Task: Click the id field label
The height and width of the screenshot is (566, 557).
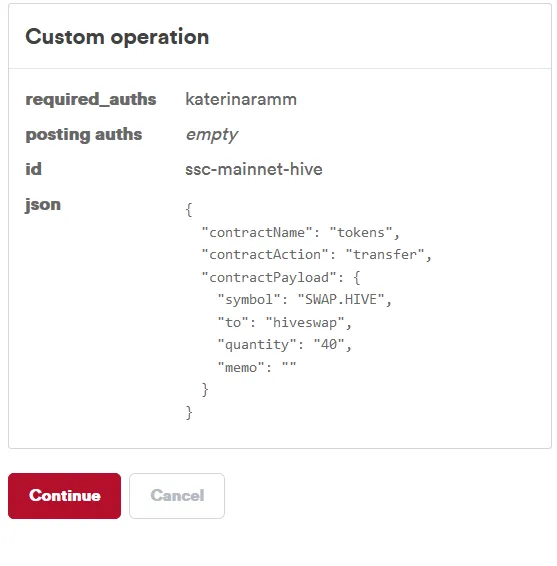Action: click(33, 169)
